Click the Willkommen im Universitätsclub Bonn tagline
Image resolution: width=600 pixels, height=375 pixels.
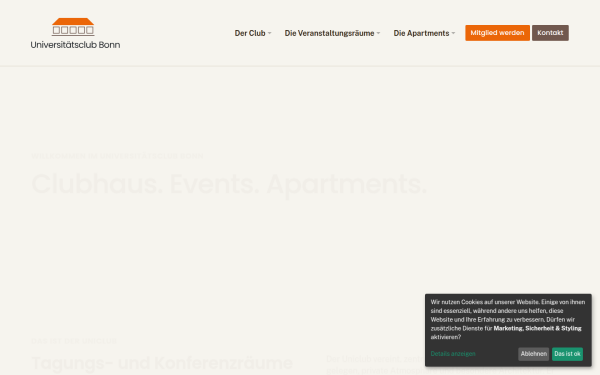117,156
